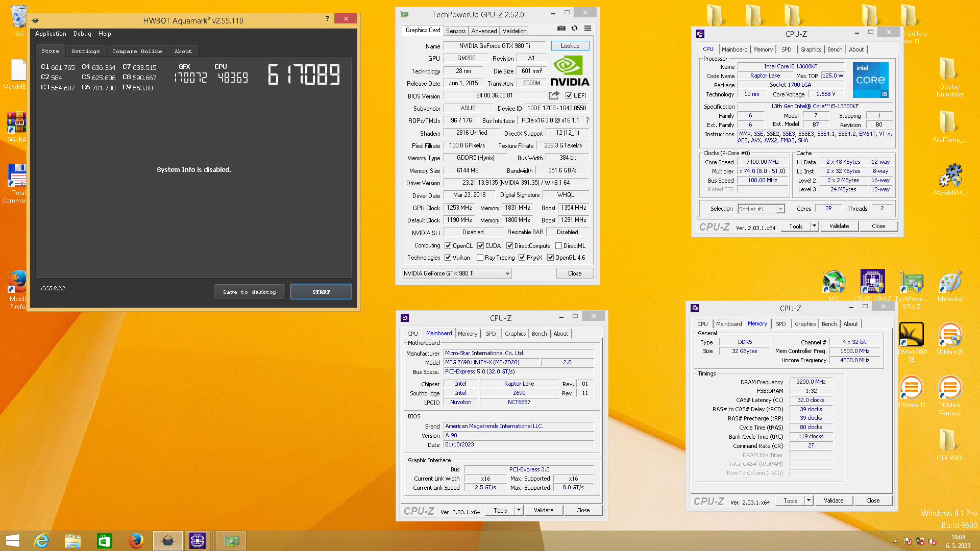Open the Bench tab in the CPU-Z Memory window
This screenshot has height=551, width=980.
coord(829,324)
